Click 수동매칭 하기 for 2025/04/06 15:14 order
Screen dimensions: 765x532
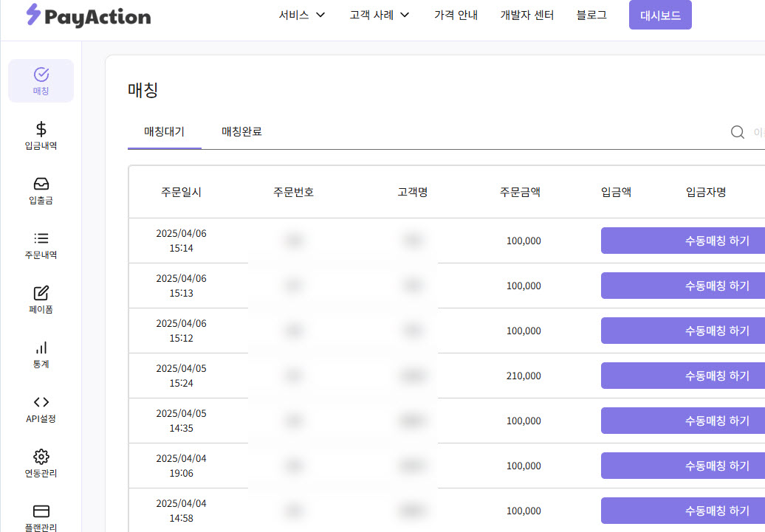(x=683, y=241)
